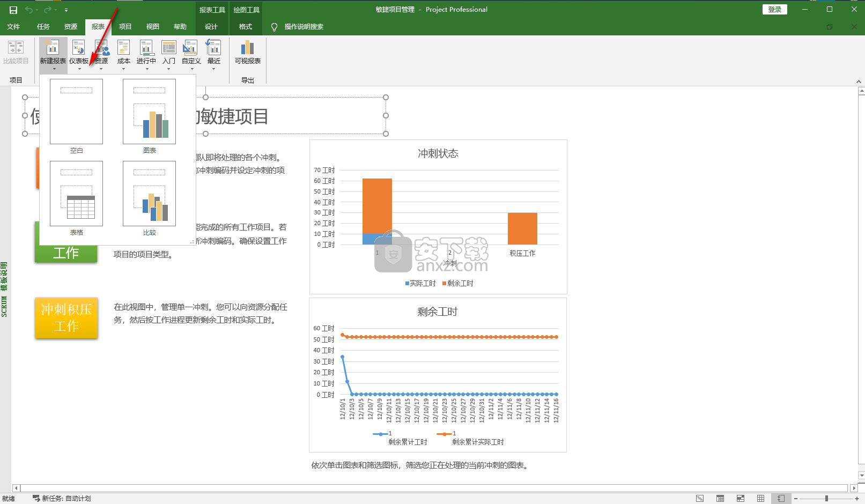This screenshot has width=865, height=504.
Task: Click the vertical scrollbar down arrow
Action: pyautogui.click(x=862, y=475)
